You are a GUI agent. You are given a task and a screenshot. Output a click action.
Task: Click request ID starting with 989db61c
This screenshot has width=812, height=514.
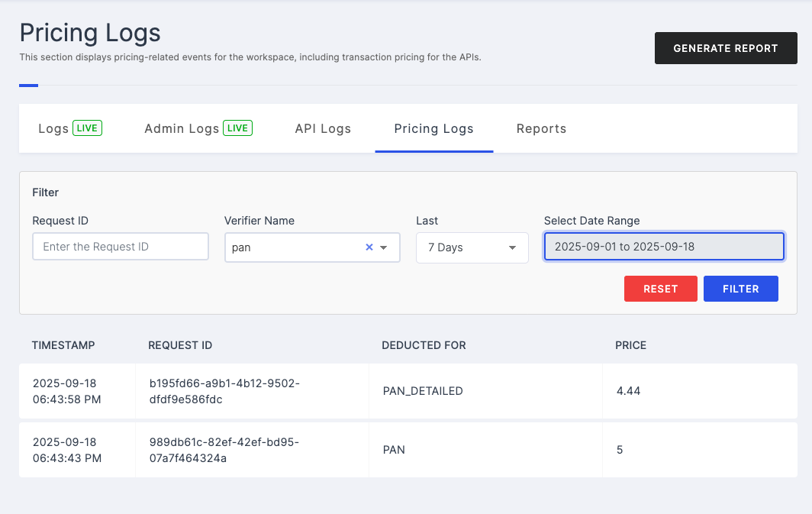pos(224,450)
